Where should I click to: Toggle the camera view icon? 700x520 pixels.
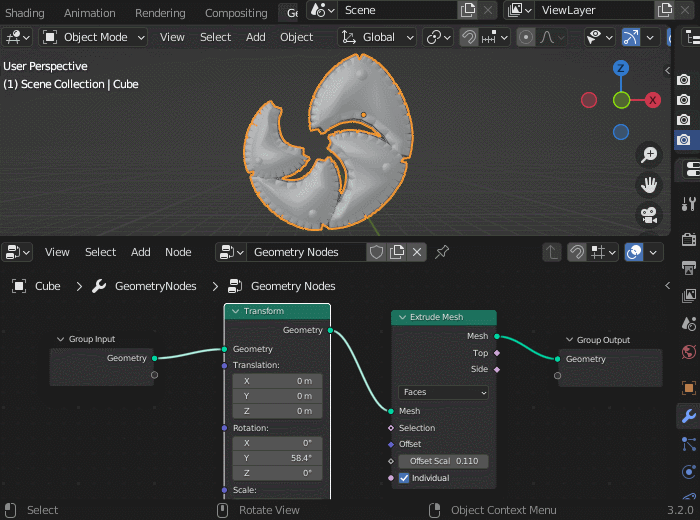(649, 214)
